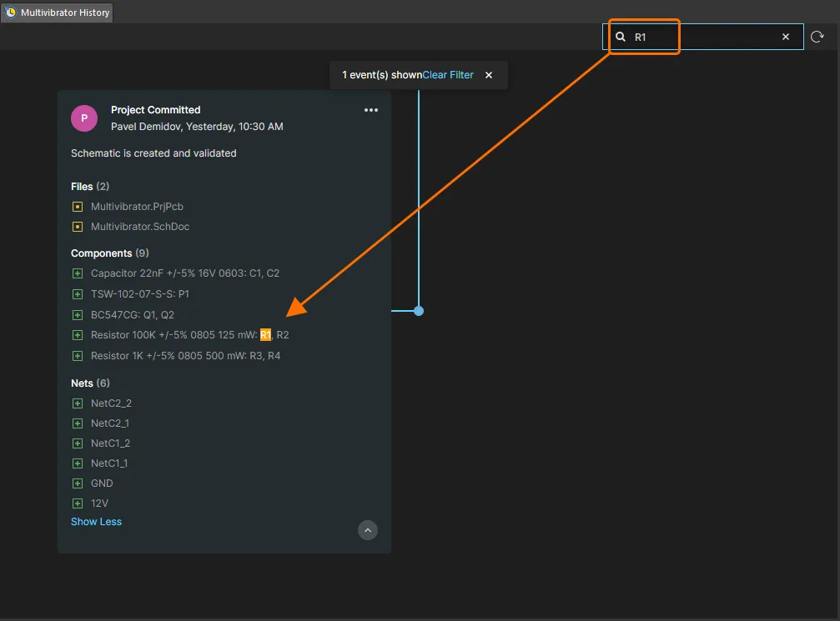Click added icon for NetC1_2
The height and width of the screenshot is (621, 840).
[x=77, y=443]
